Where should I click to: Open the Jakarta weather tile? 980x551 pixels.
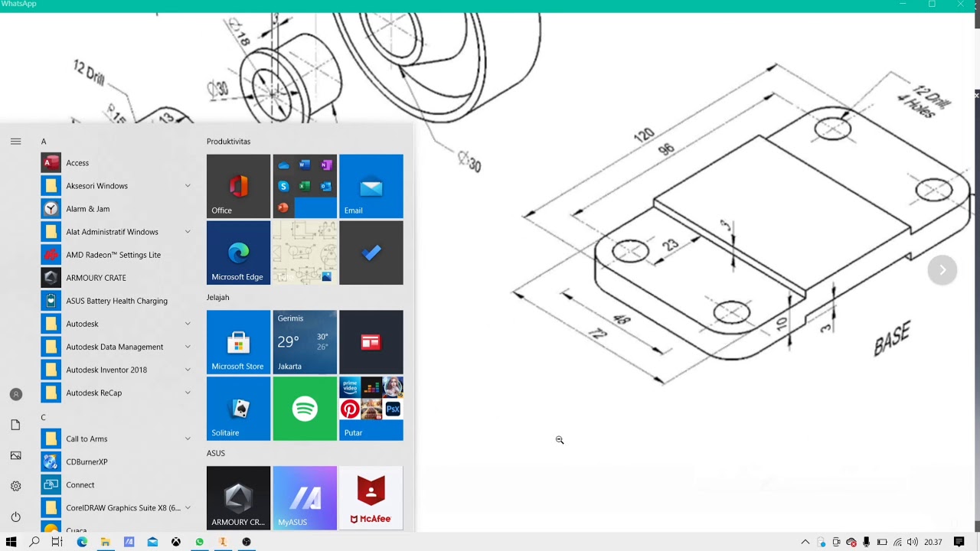click(x=305, y=342)
